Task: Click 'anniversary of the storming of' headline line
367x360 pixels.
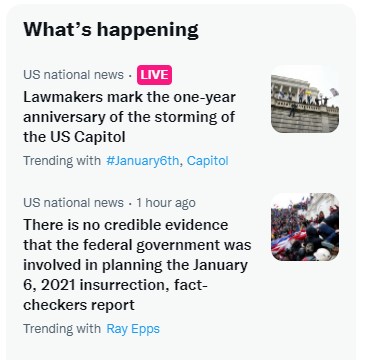Action: pyautogui.click(x=129, y=117)
